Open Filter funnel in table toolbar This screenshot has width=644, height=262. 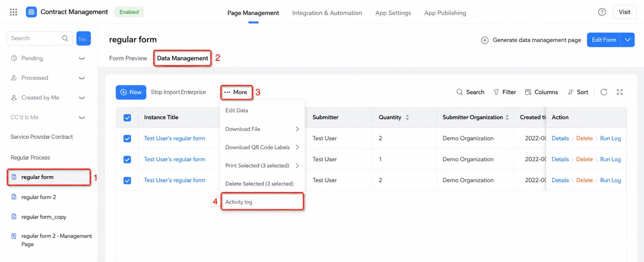(504, 92)
